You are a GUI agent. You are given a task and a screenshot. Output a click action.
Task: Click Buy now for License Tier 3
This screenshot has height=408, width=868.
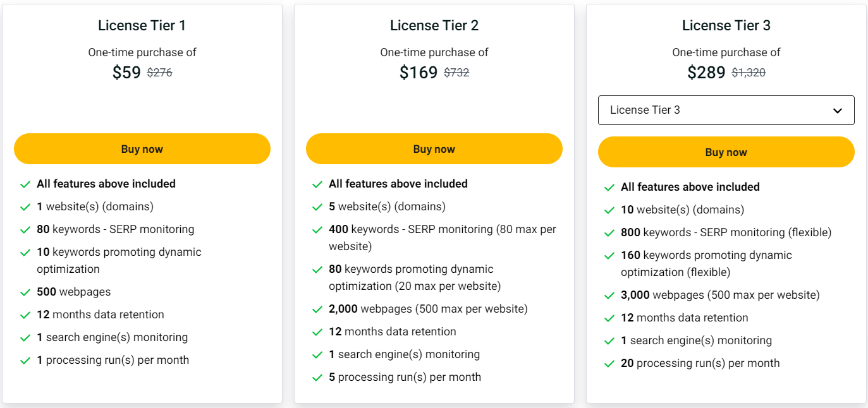click(726, 152)
